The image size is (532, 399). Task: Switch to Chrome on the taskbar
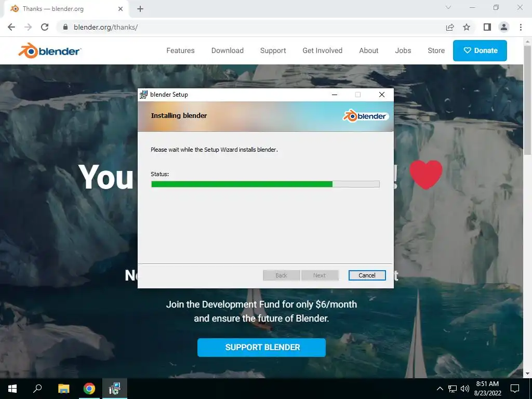(x=89, y=389)
